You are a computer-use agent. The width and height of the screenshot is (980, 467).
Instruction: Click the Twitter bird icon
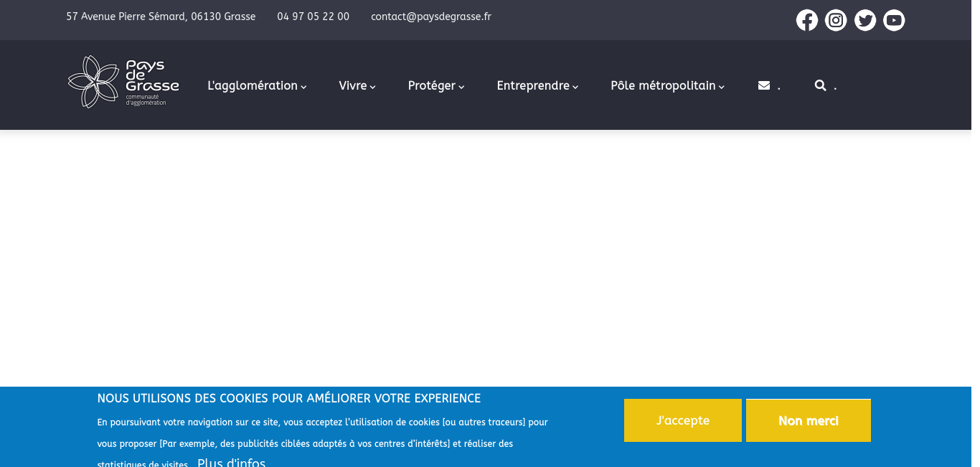(x=865, y=20)
